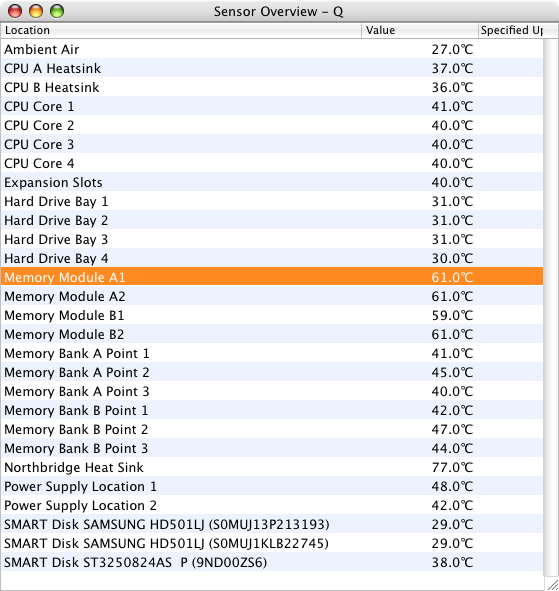
Task: Select the CPU A Heatsink row
Action: (272, 68)
